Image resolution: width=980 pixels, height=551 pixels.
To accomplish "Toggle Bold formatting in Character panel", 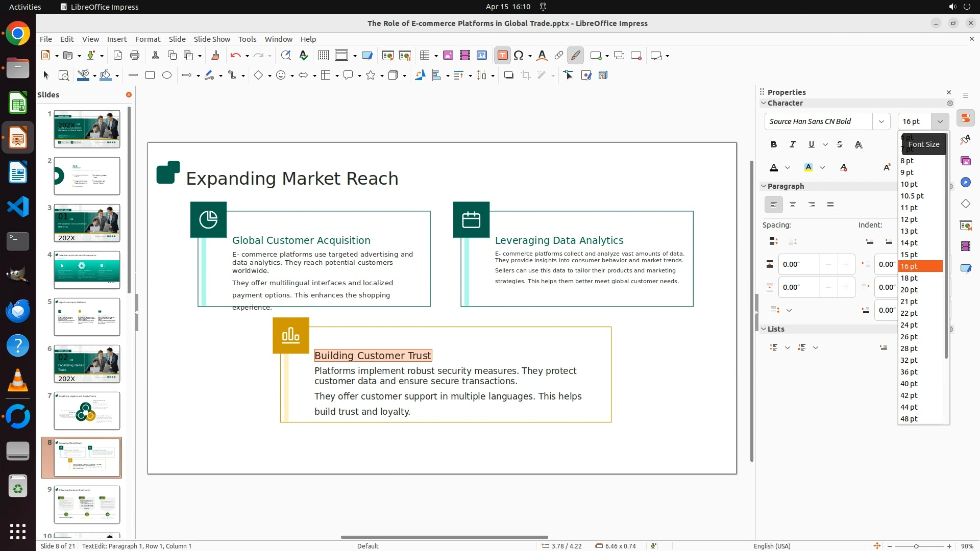I will [x=773, y=145].
